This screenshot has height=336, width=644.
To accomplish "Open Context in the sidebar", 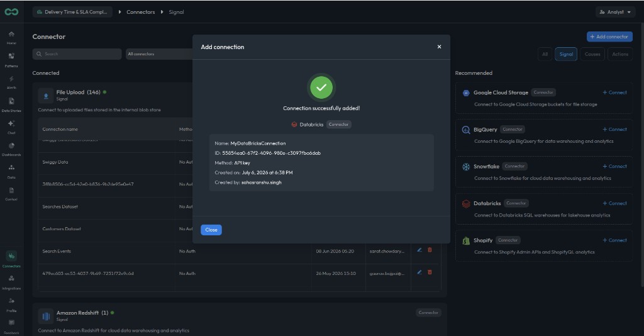I will click(x=11, y=194).
